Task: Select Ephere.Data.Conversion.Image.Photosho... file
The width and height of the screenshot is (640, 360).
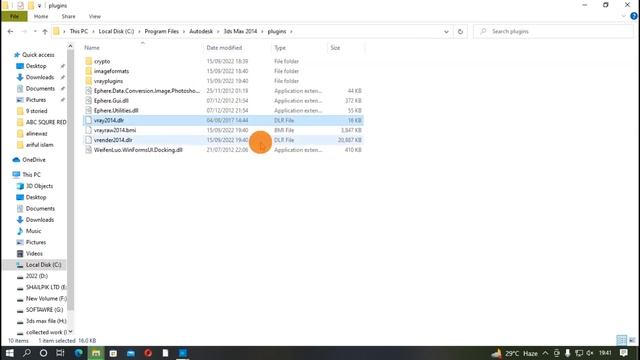Action: point(147,91)
